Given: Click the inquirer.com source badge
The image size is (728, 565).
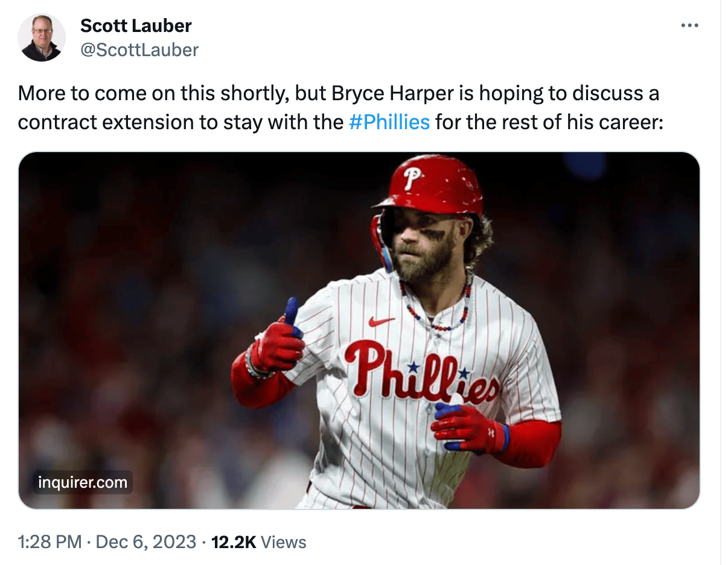Looking at the screenshot, I should 83,482.
